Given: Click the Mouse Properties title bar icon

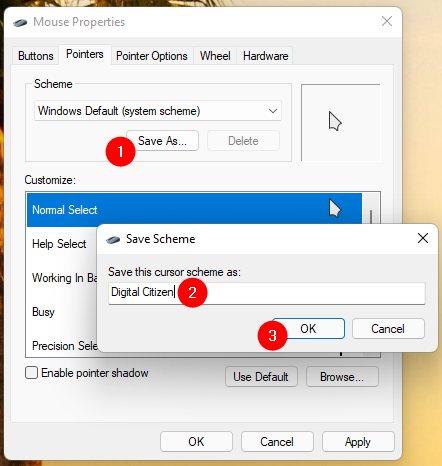Looking at the screenshot, I should click(20, 23).
